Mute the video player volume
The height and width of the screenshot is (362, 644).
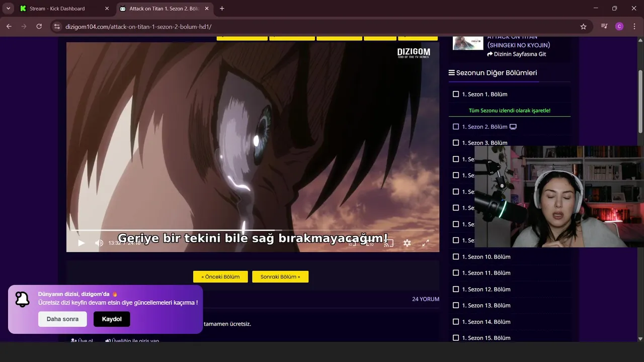99,243
